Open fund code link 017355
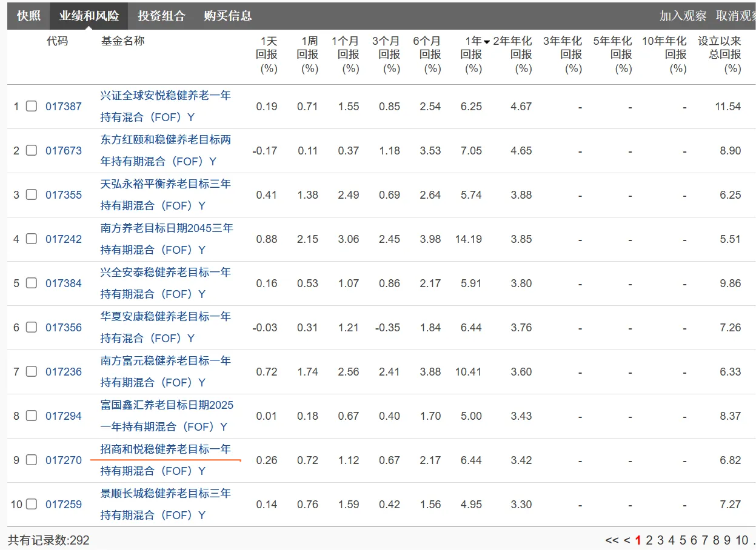 click(64, 195)
